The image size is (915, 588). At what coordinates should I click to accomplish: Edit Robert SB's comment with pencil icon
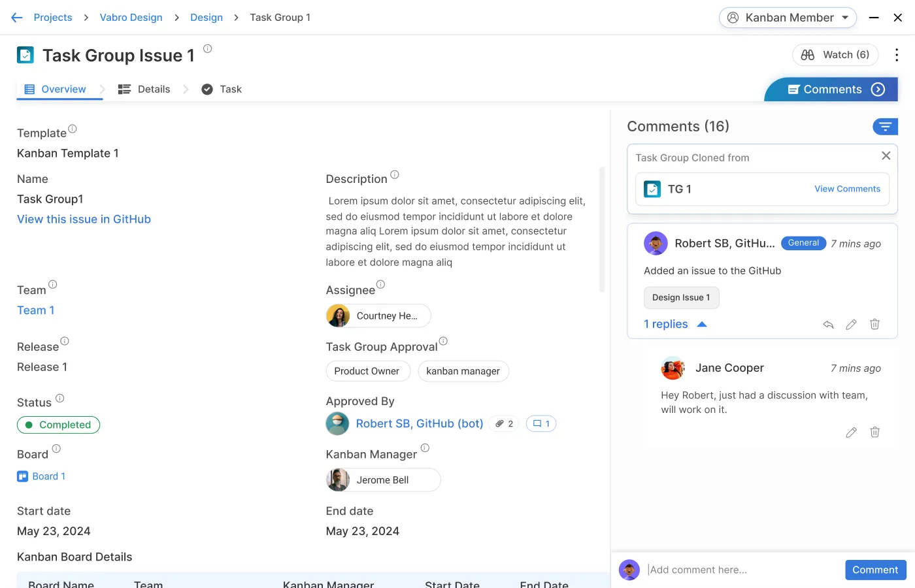point(851,325)
